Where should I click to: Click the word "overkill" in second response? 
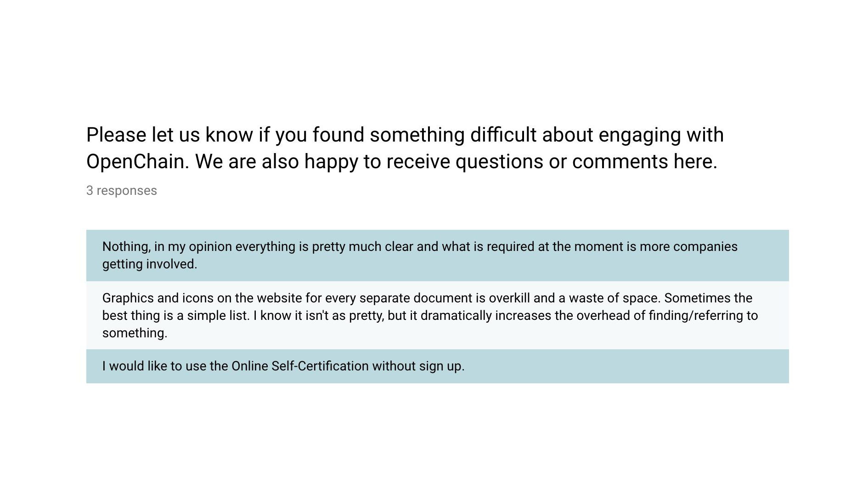click(x=509, y=298)
